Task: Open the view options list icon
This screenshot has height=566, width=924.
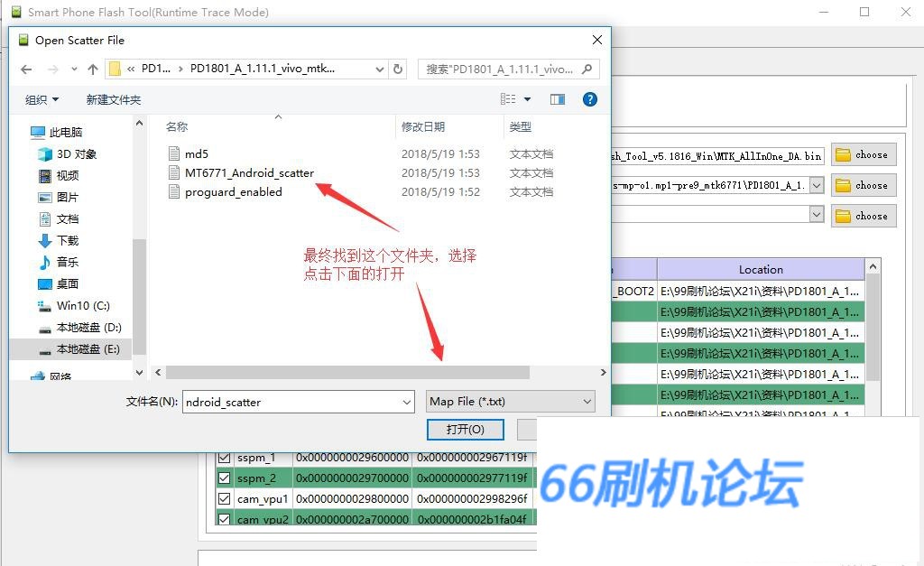Action: (x=508, y=99)
